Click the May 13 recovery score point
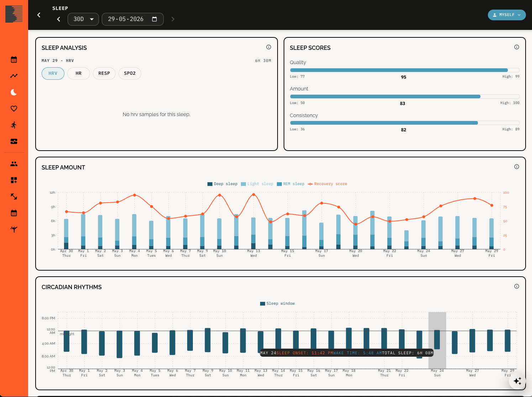The width and height of the screenshot is (532, 397). (253, 194)
